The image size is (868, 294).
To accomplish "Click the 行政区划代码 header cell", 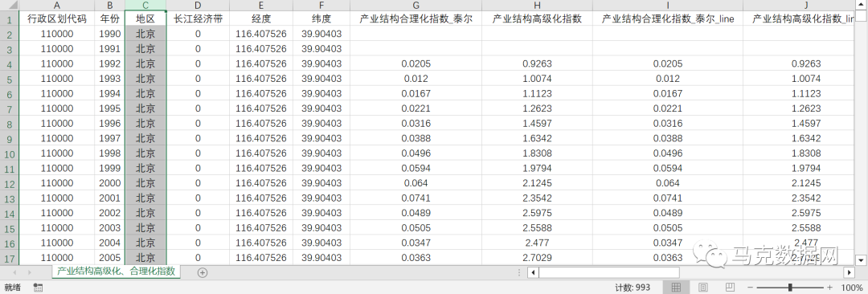I will tap(57, 18).
